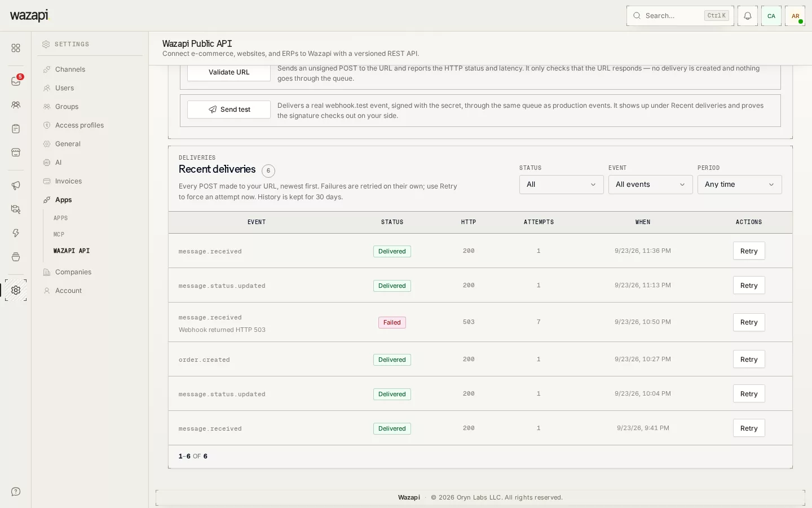Open the clipboard icon in left rail
812x508 pixels.
[x=16, y=129]
